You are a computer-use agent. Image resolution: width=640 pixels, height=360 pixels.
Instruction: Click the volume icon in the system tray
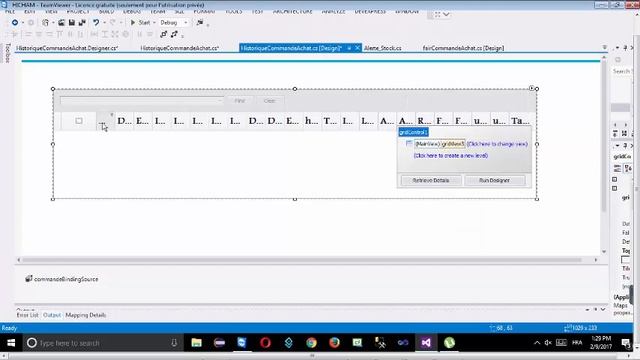tap(548, 343)
